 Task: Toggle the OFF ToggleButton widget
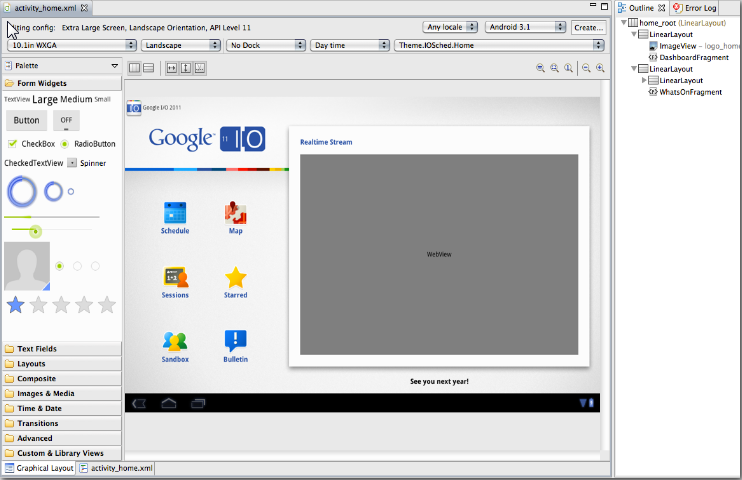66,120
